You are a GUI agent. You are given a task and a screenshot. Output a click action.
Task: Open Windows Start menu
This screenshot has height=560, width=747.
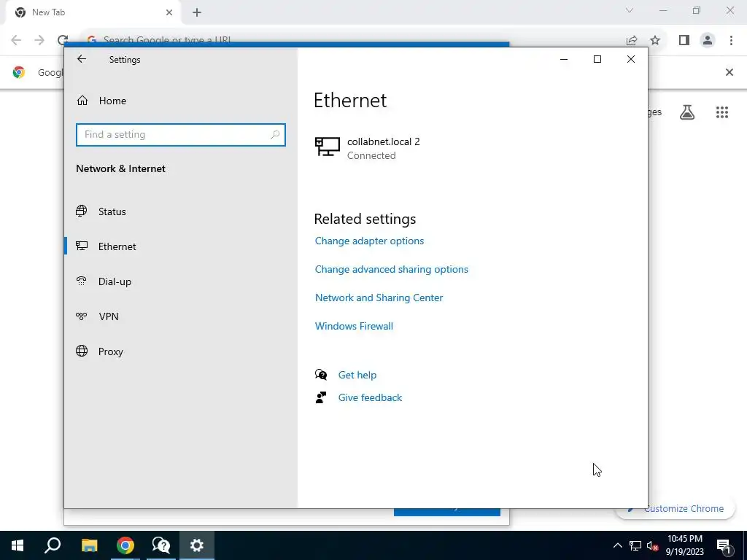tap(18, 545)
